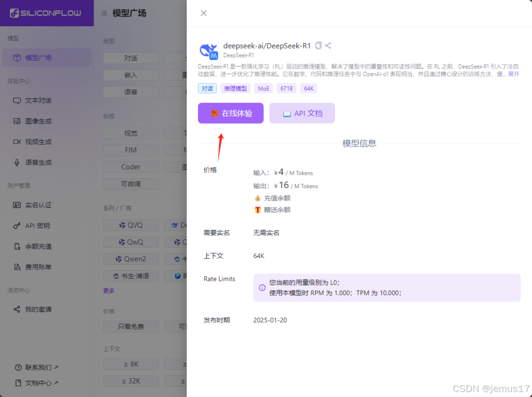The width and height of the screenshot is (532, 397).
Task: Click the 671B tag
Action: click(x=286, y=89)
